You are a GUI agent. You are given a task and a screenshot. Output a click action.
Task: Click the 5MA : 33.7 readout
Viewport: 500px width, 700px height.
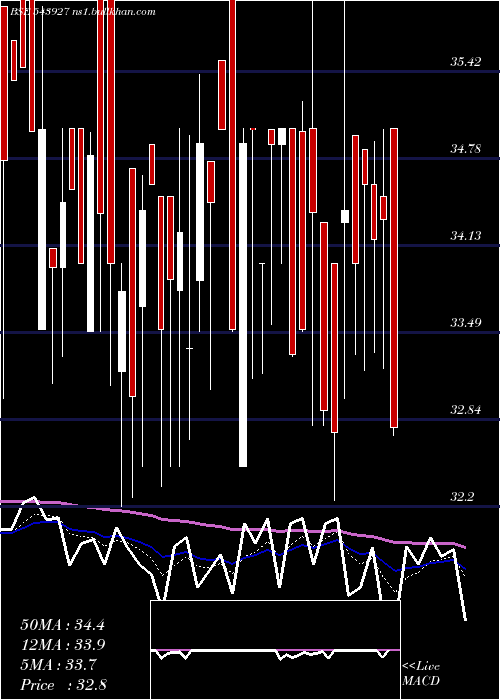click(x=58, y=665)
